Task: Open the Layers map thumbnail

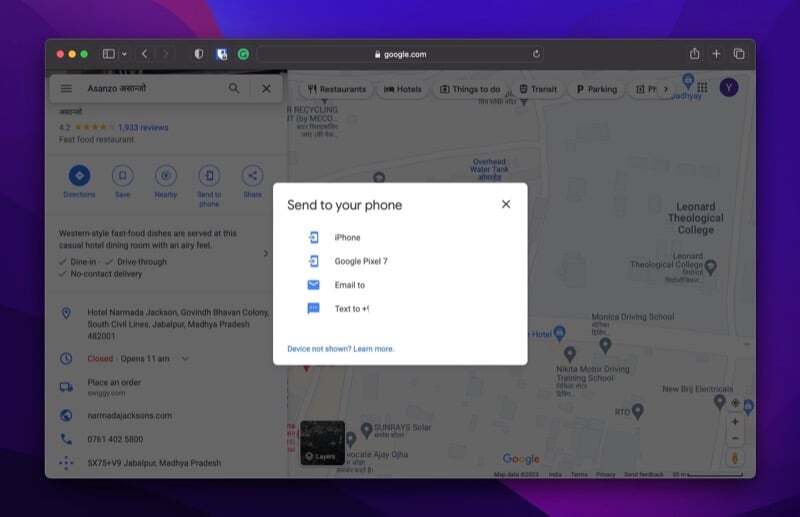Action: coord(322,442)
